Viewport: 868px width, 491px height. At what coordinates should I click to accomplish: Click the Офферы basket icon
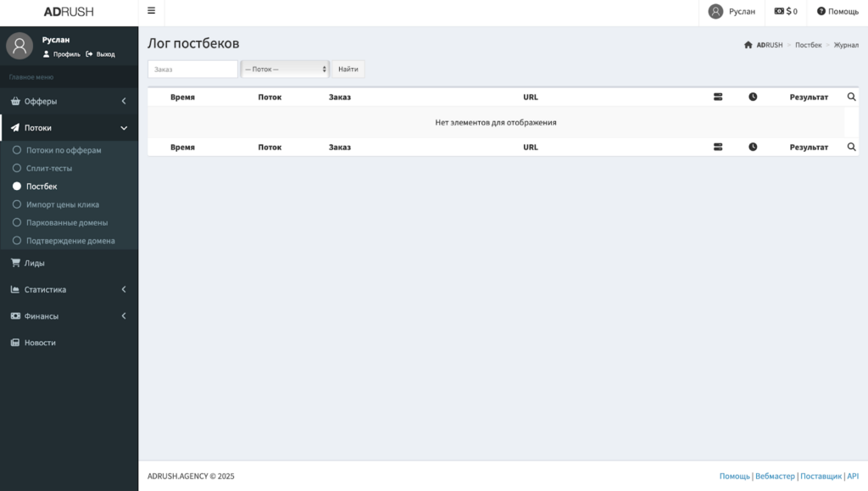[15, 101]
